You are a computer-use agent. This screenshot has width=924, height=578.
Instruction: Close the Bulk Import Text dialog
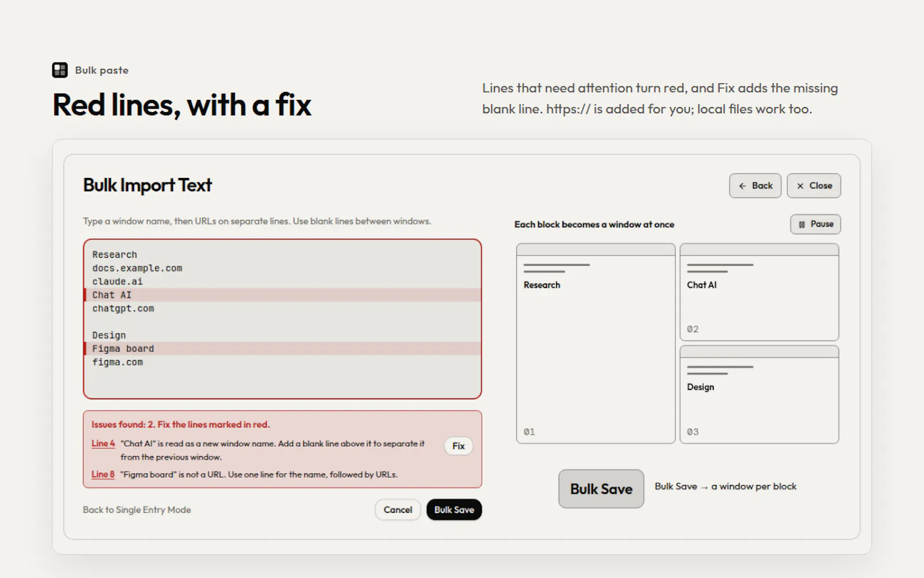(x=814, y=186)
